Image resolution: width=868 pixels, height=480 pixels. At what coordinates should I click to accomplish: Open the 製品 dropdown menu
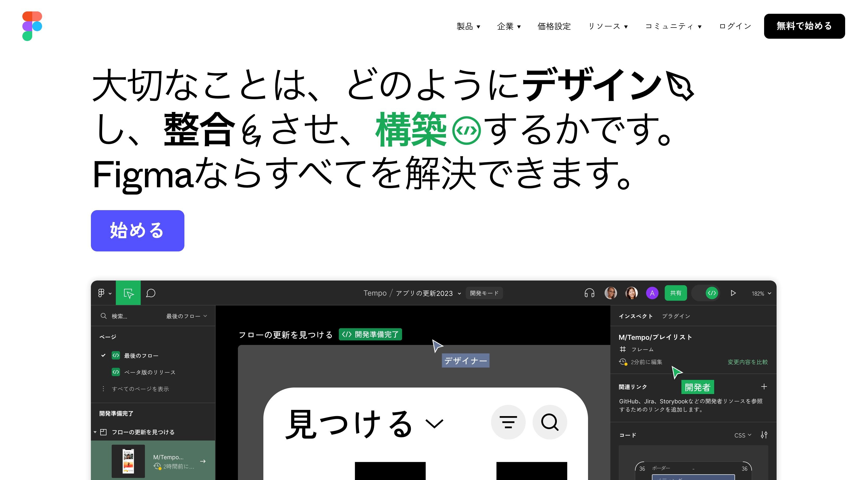coord(468,26)
